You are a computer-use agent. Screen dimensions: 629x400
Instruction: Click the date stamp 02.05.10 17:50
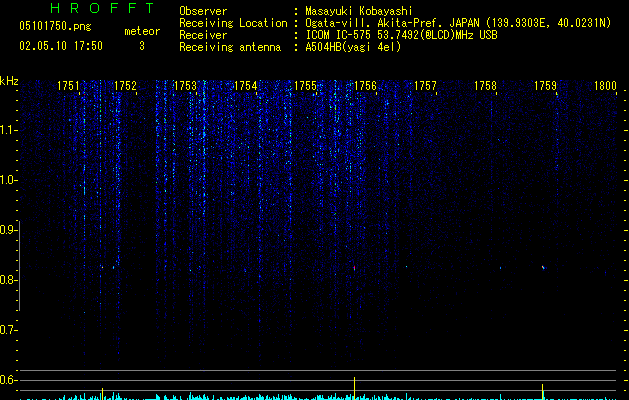(x=61, y=46)
